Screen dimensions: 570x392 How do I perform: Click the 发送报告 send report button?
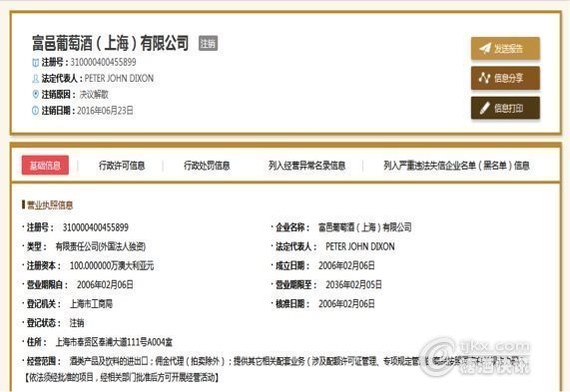[505, 48]
